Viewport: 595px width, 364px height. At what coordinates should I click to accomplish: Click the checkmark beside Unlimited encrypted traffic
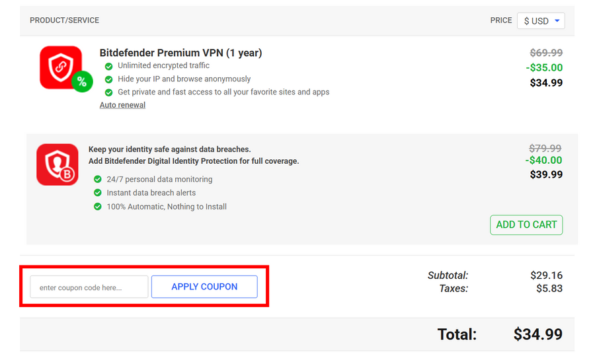[x=108, y=66]
